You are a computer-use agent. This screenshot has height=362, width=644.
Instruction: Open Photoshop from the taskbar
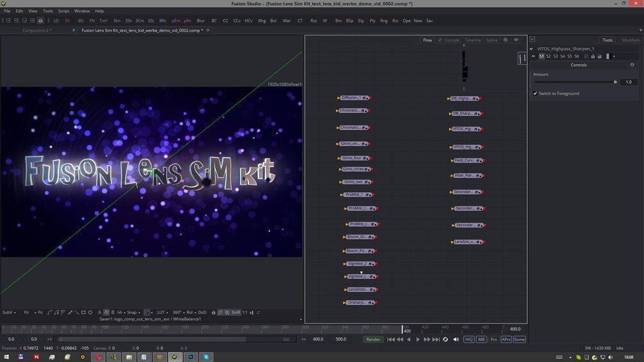[x=190, y=357]
